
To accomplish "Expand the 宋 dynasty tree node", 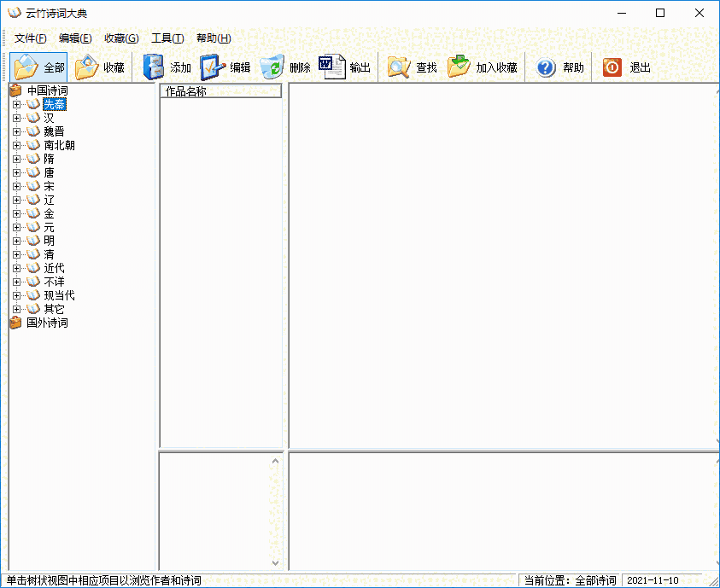I will coord(16,186).
